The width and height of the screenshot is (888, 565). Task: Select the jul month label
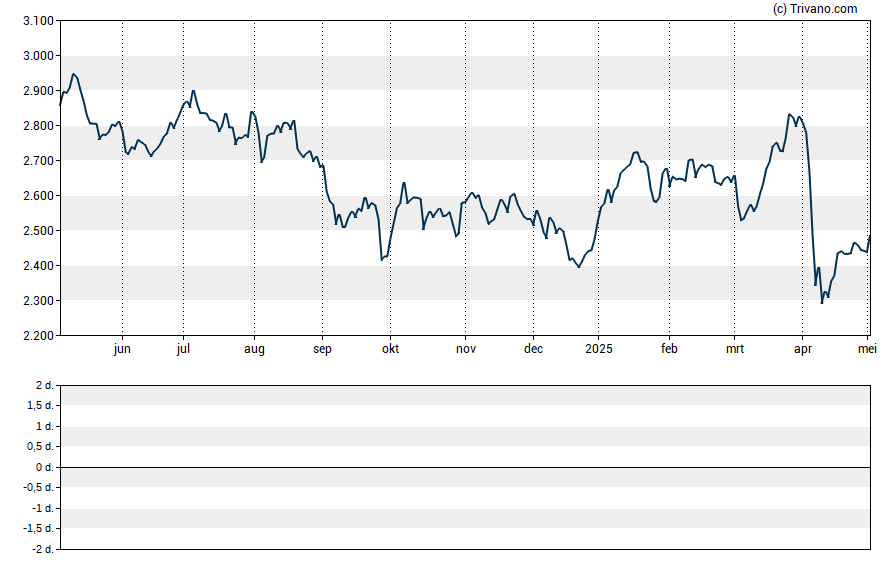click(x=183, y=349)
